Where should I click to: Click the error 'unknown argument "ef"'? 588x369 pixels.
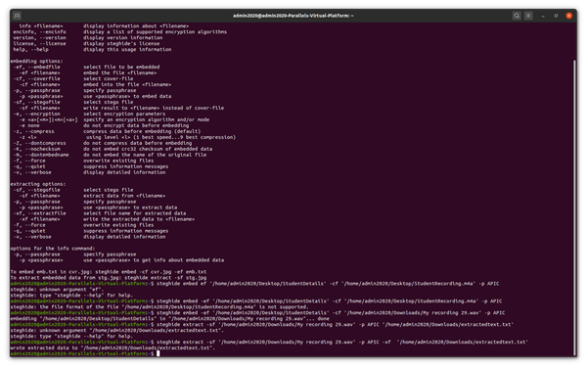pos(57,290)
